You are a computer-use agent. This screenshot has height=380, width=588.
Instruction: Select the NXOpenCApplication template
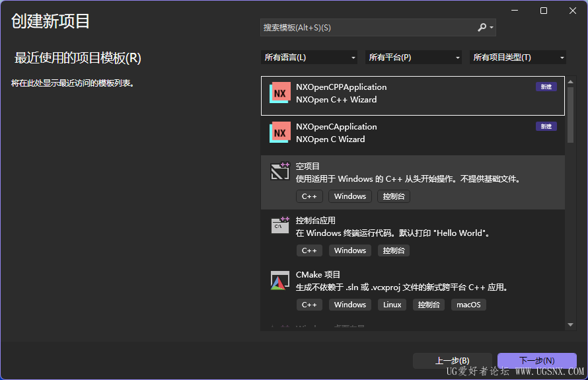coord(412,135)
